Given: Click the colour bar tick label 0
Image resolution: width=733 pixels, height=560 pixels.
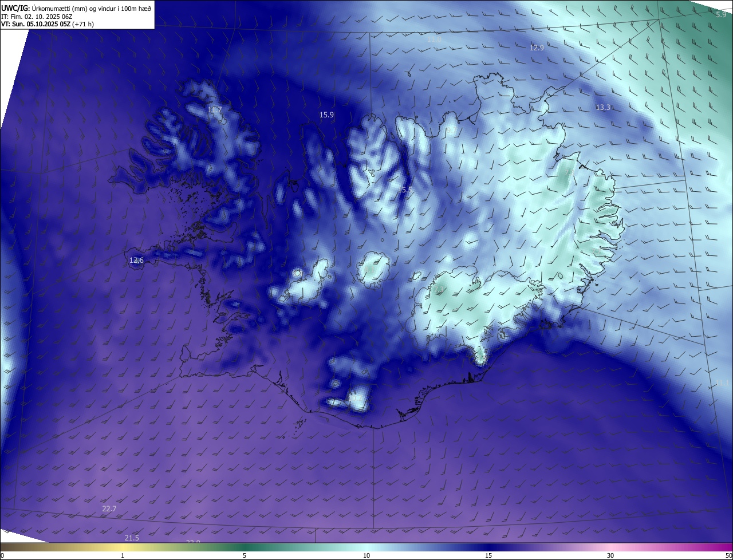Looking at the screenshot, I should (x=2, y=555).
